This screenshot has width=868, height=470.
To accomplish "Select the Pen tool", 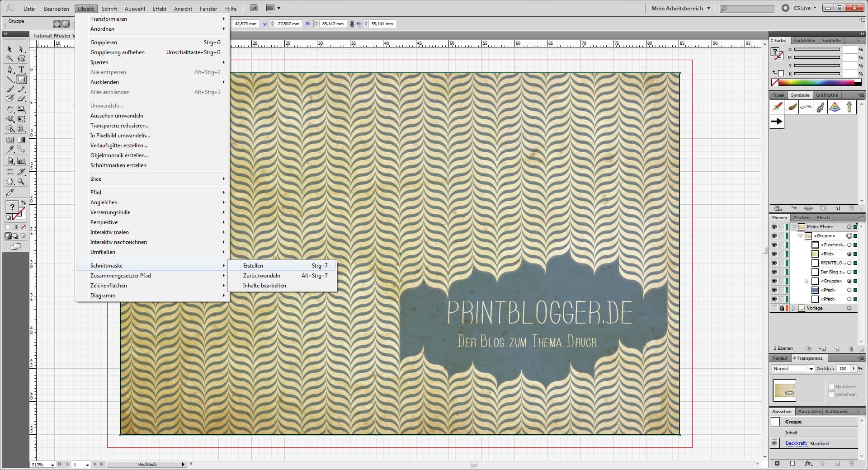I will coord(9,69).
